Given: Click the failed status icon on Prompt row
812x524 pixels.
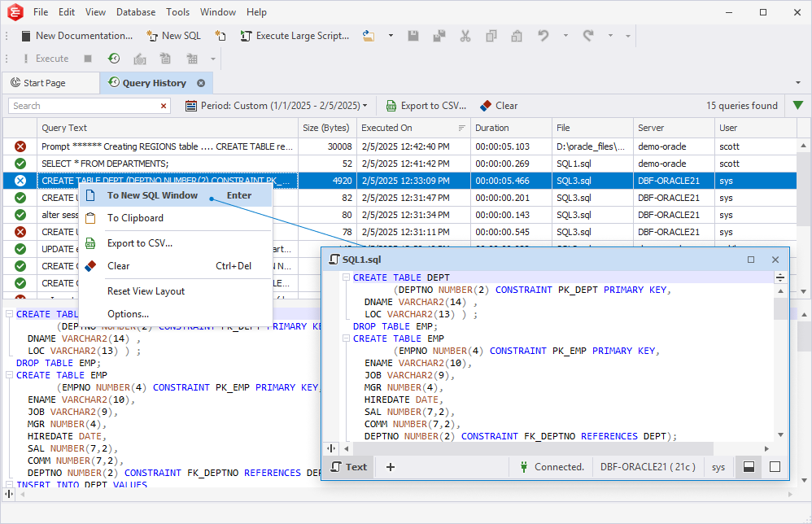Looking at the screenshot, I should click(20, 146).
